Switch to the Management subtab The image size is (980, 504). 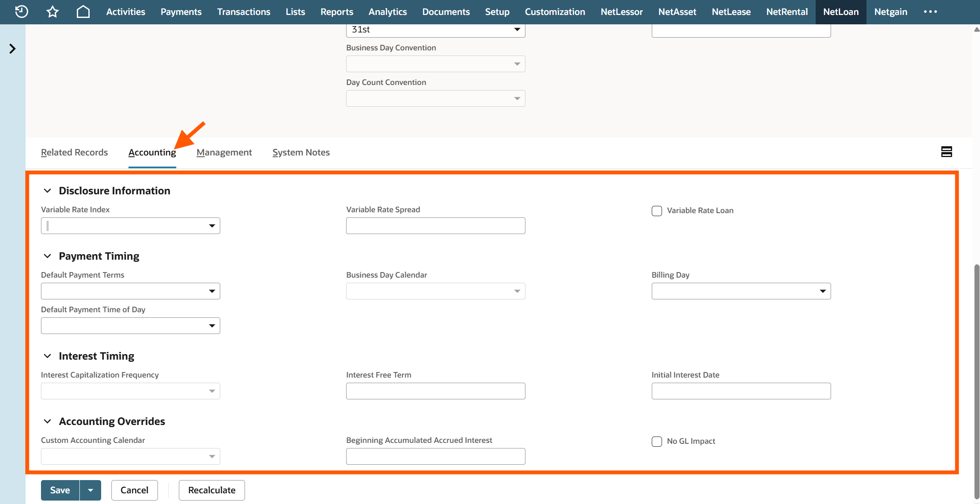[224, 152]
